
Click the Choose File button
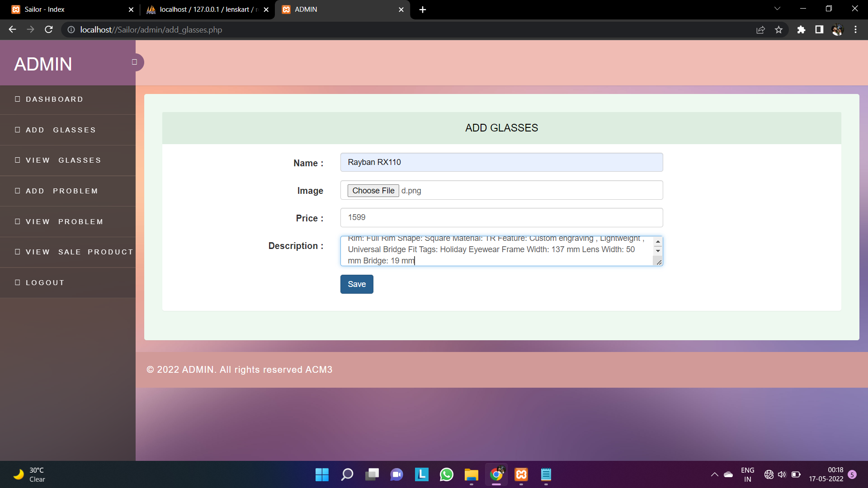click(x=373, y=191)
